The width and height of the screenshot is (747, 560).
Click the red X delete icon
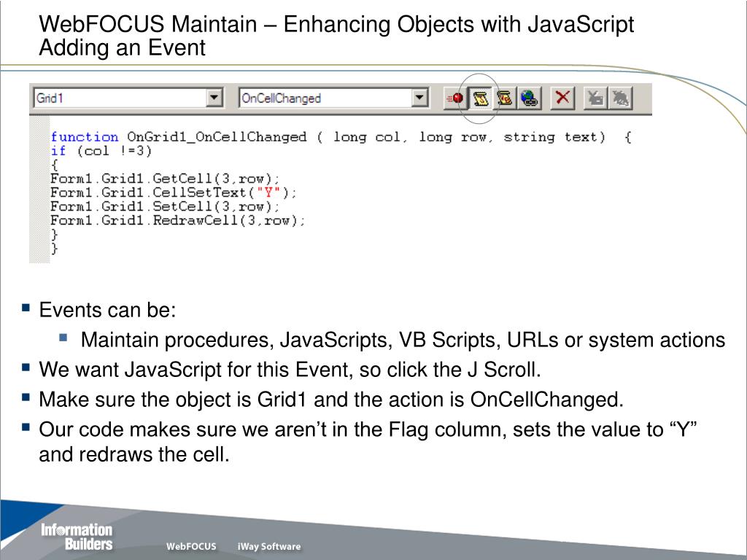[x=562, y=98]
